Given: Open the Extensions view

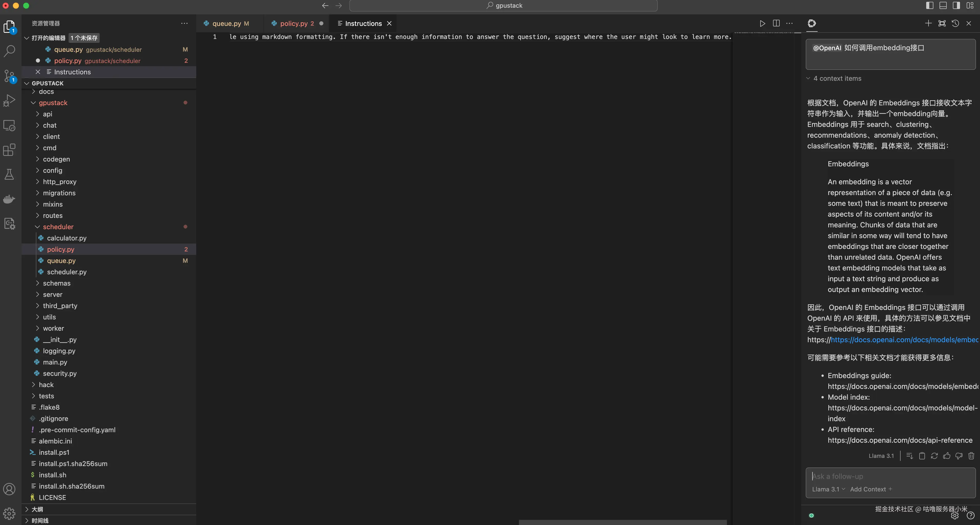Looking at the screenshot, I should click(9, 150).
